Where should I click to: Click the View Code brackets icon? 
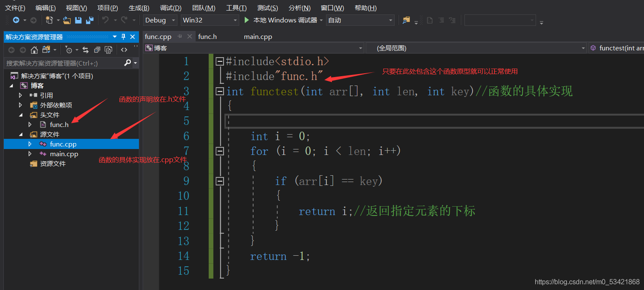[124, 50]
